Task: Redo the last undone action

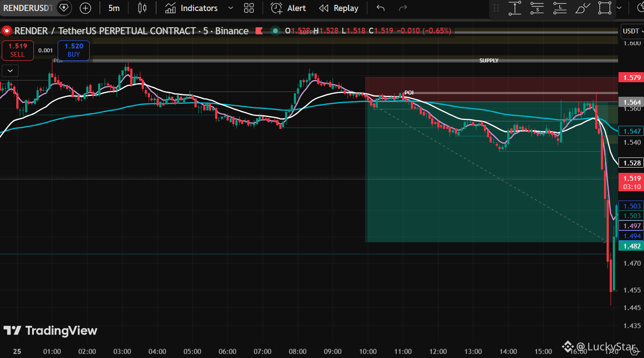Action: pyautogui.click(x=402, y=8)
